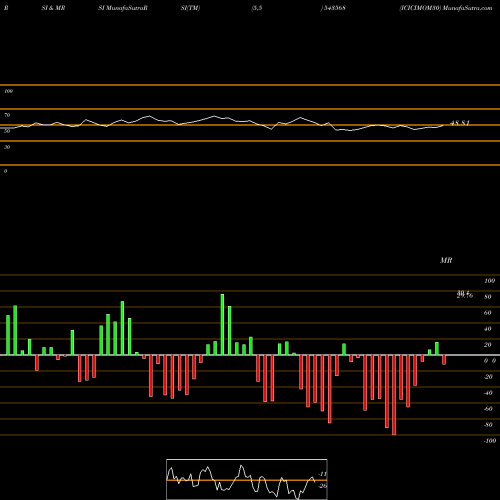Click the '543568' code in header

click(x=334, y=8)
